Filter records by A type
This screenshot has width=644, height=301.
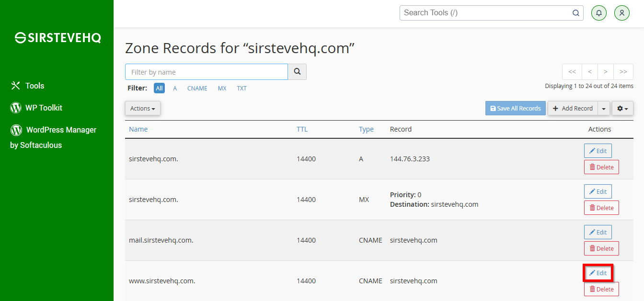(175, 89)
